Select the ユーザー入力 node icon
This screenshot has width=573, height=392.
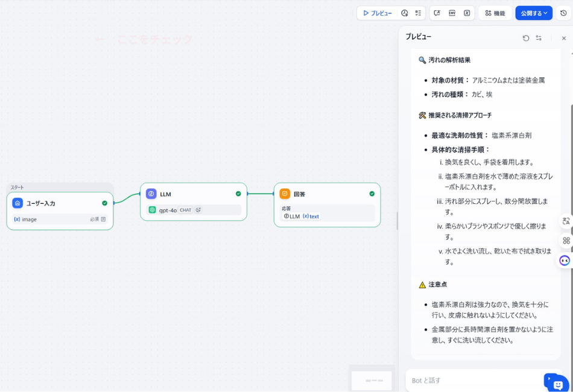18,203
